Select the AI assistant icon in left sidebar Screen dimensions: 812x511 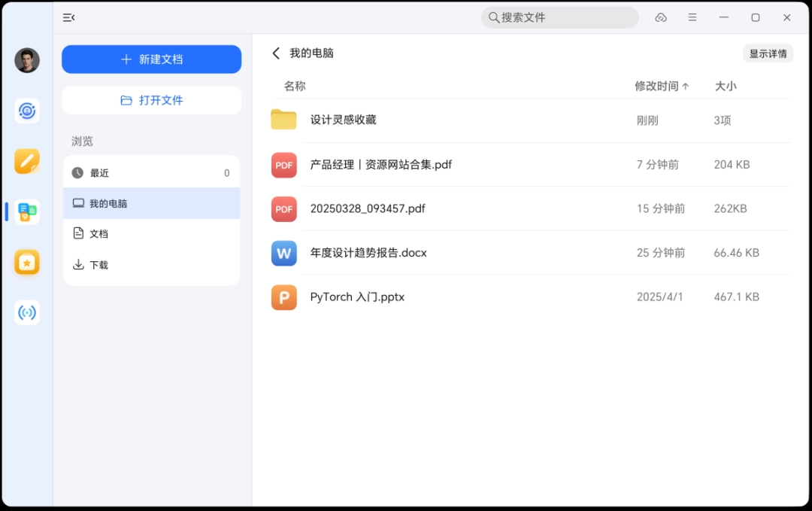click(x=27, y=111)
